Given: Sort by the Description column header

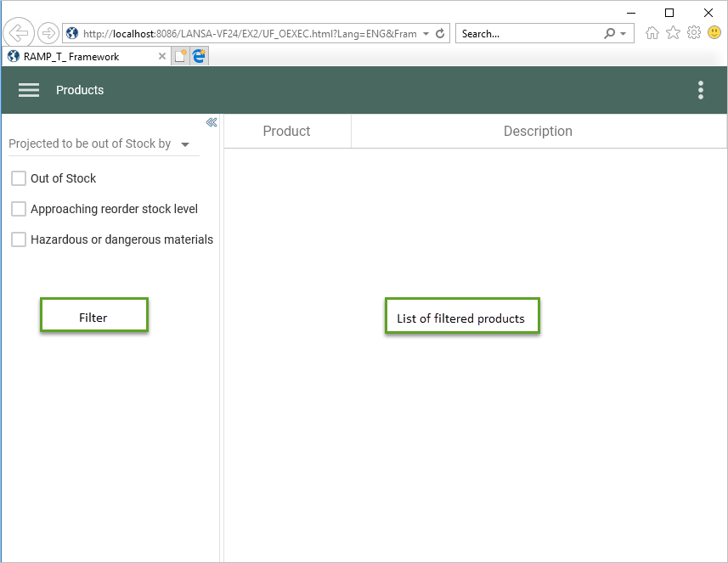Looking at the screenshot, I should (538, 132).
